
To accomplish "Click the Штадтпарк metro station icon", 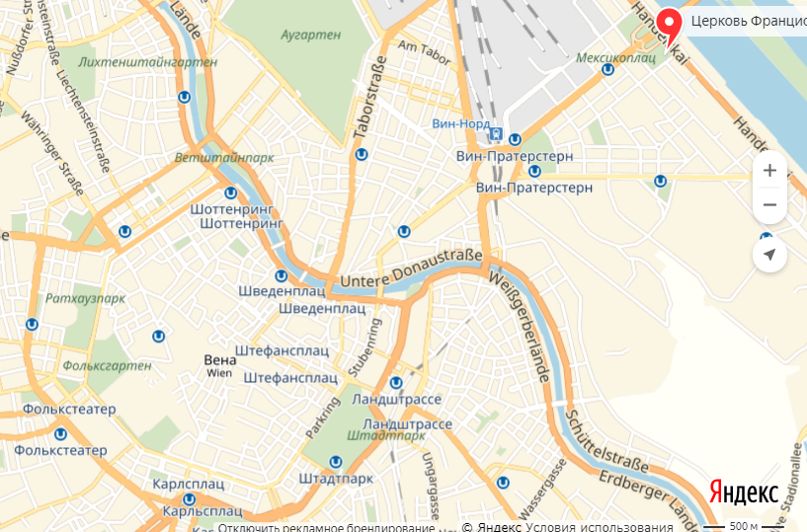I will 336,462.
